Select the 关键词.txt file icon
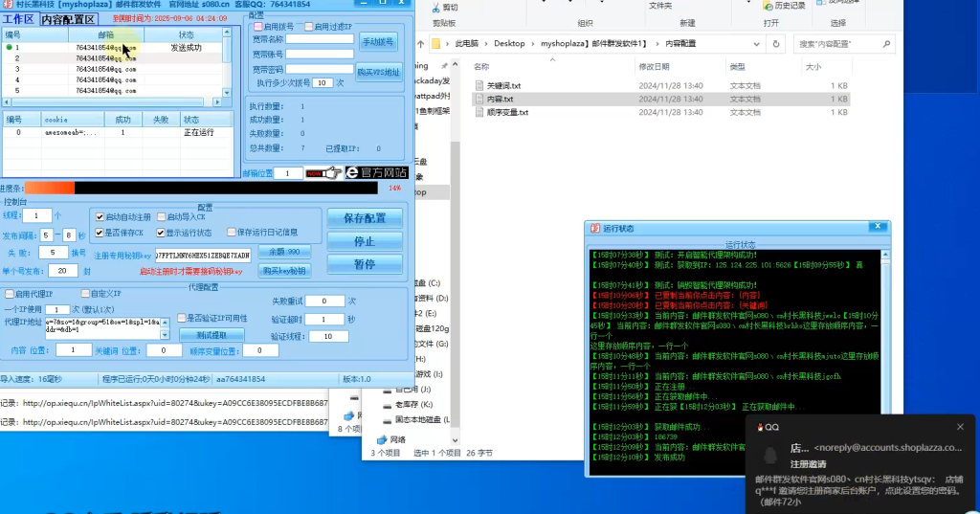 [480, 85]
